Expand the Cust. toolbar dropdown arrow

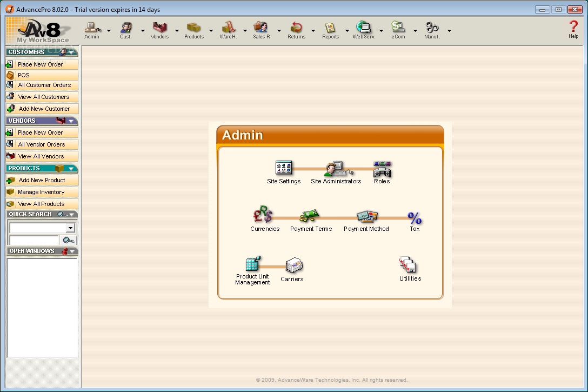coord(143,31)
